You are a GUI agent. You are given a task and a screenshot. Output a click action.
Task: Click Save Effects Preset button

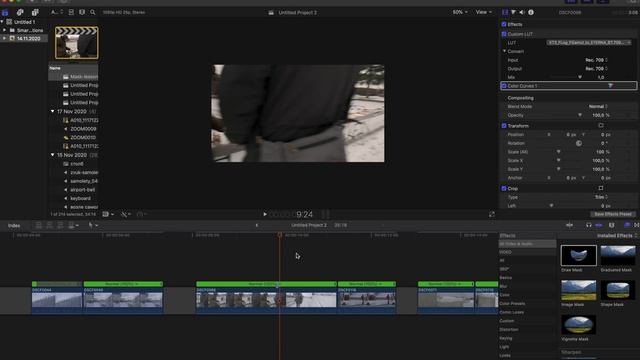tap(613, 214)
